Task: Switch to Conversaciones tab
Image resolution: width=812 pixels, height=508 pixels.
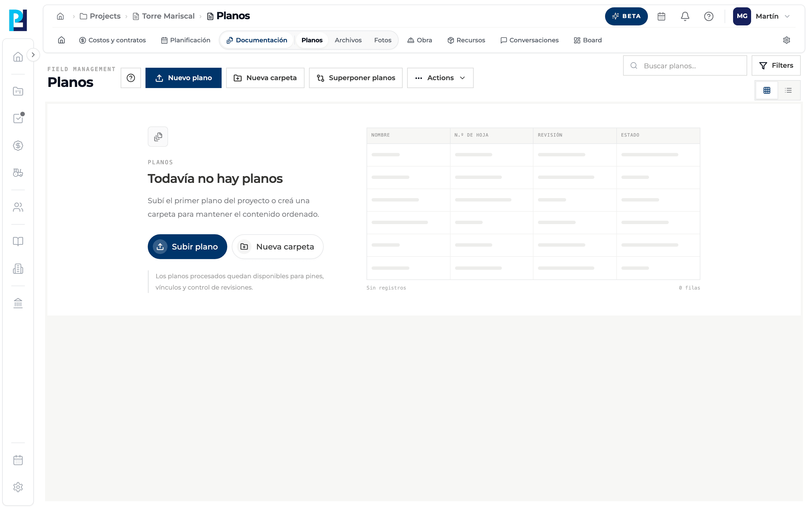Action: pyautogui.click(x=529, y=40)
